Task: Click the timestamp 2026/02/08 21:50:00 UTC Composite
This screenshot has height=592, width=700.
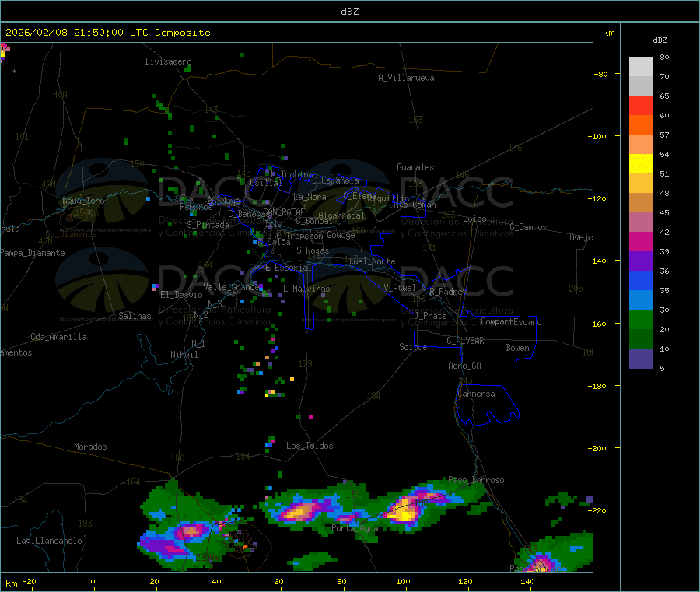Action: point(107,33)
